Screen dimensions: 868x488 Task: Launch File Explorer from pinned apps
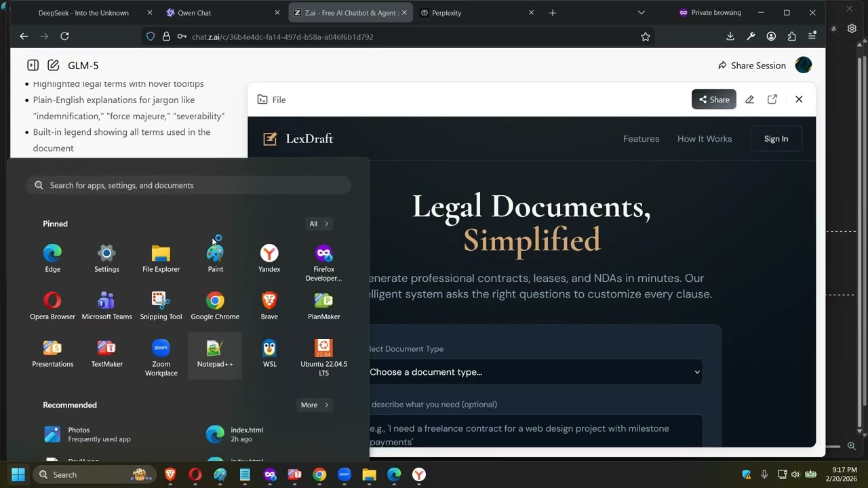click(161, 258)
